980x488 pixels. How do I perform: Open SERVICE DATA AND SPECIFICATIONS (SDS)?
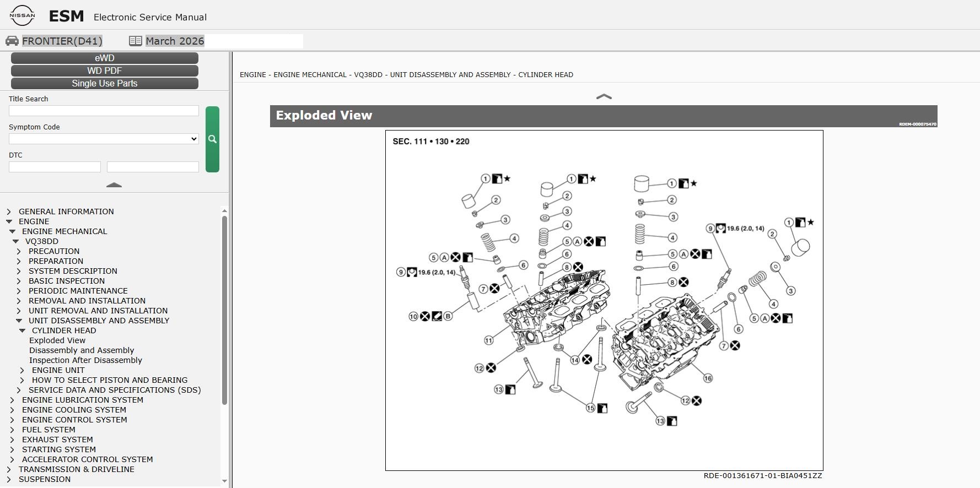tap(115, 390)
